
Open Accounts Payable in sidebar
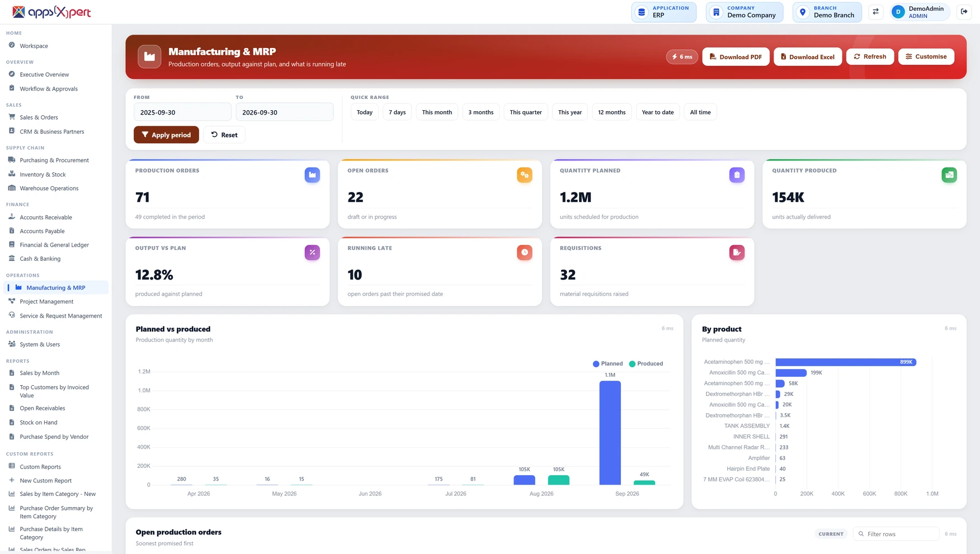[x=42, y=231]
